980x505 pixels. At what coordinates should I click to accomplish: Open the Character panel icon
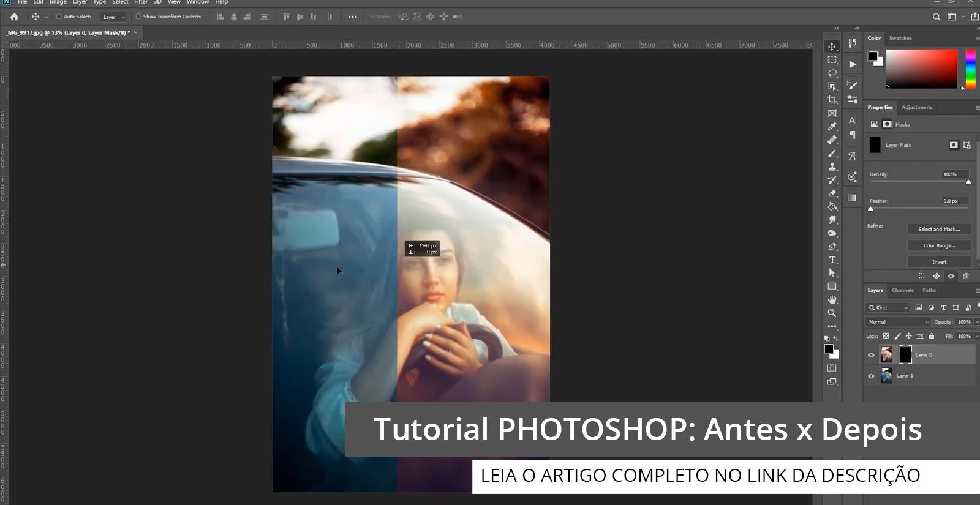pos(852,121)
